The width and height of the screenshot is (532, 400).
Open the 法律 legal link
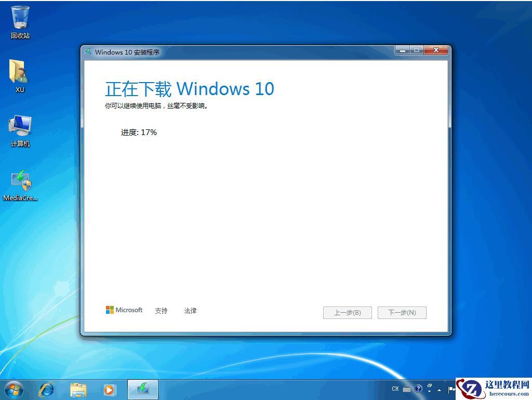click(190, 310)
